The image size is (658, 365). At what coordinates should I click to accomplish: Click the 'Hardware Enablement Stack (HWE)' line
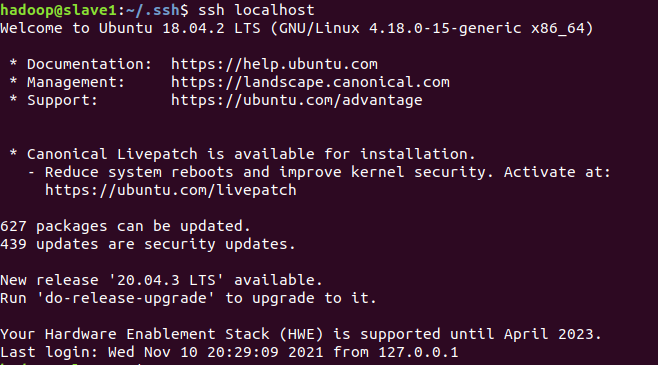coord(301,334)
